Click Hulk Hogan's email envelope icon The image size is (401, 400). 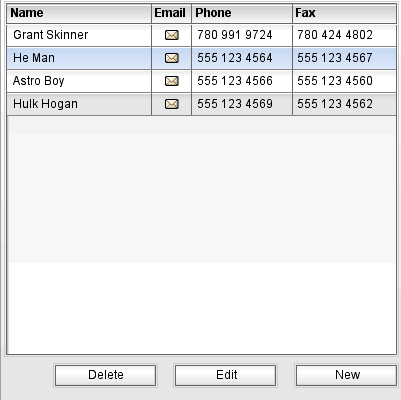[172, 104]
